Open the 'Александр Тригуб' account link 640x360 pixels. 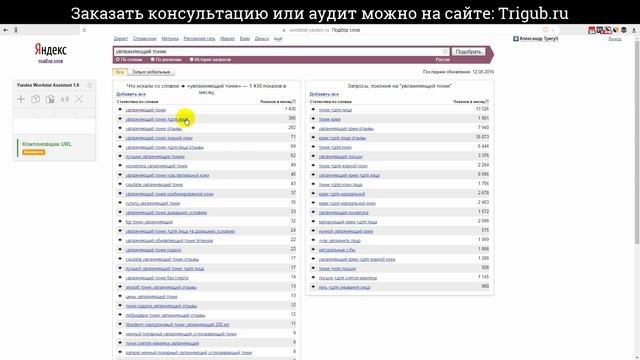coord(538,39)
